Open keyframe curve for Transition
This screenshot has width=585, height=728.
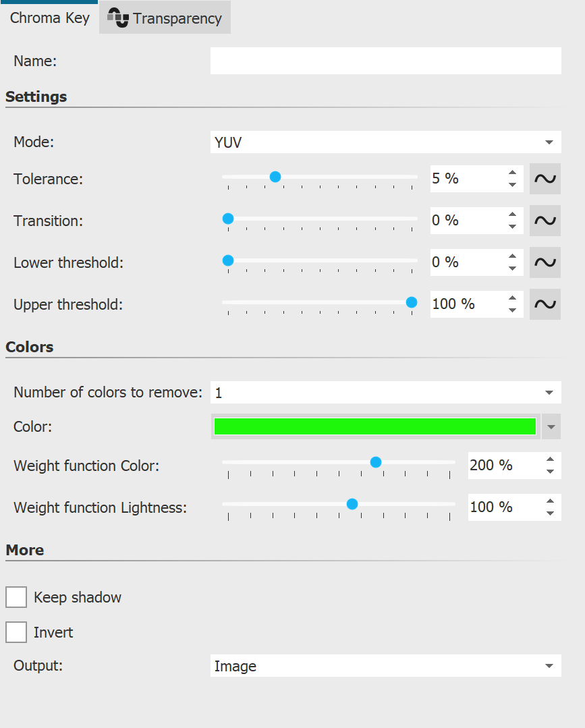545,220
